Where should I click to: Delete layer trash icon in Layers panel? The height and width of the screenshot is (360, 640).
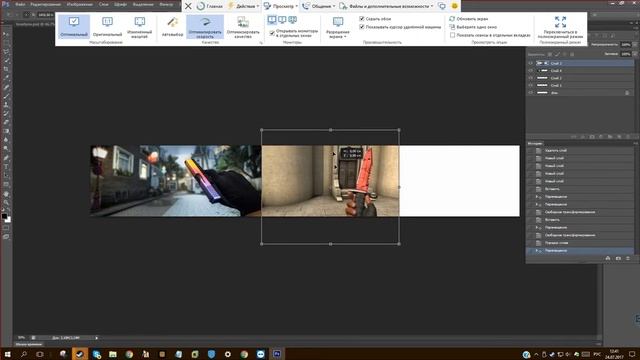click(x=629, y=137)
